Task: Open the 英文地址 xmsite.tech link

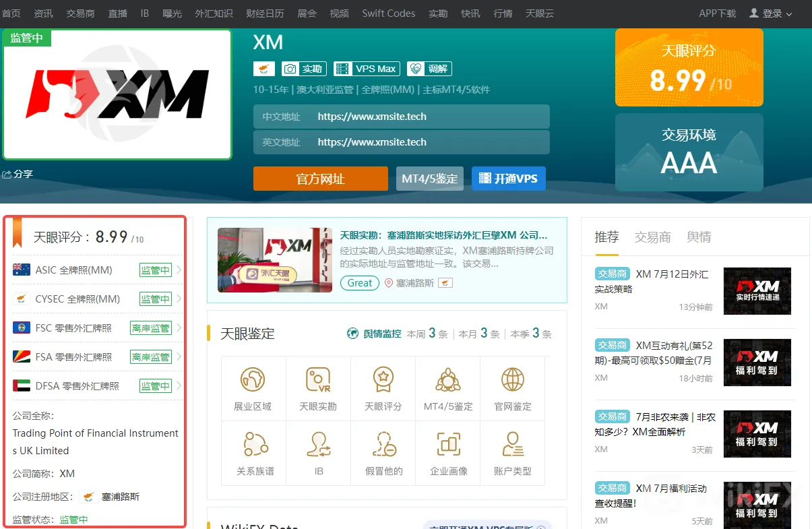Action: coord(372,142)
